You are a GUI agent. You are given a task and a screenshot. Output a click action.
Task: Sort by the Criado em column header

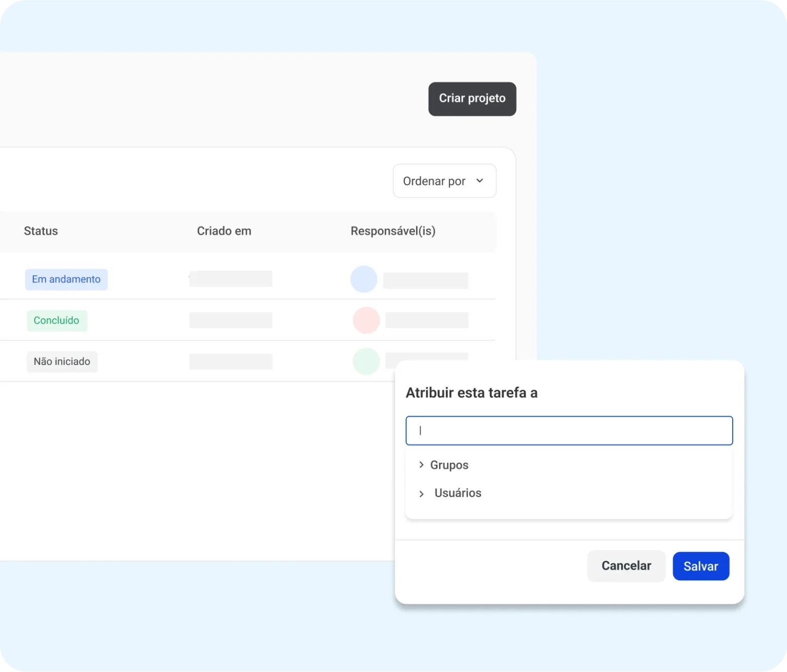tap(224, 231)
